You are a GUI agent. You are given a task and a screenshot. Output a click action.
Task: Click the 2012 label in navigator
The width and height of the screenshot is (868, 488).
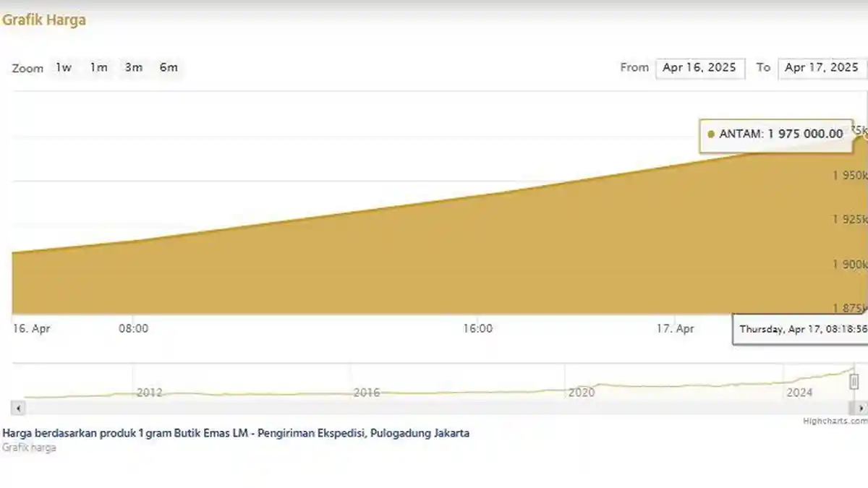pyautogui.click(x=149, y=393)
